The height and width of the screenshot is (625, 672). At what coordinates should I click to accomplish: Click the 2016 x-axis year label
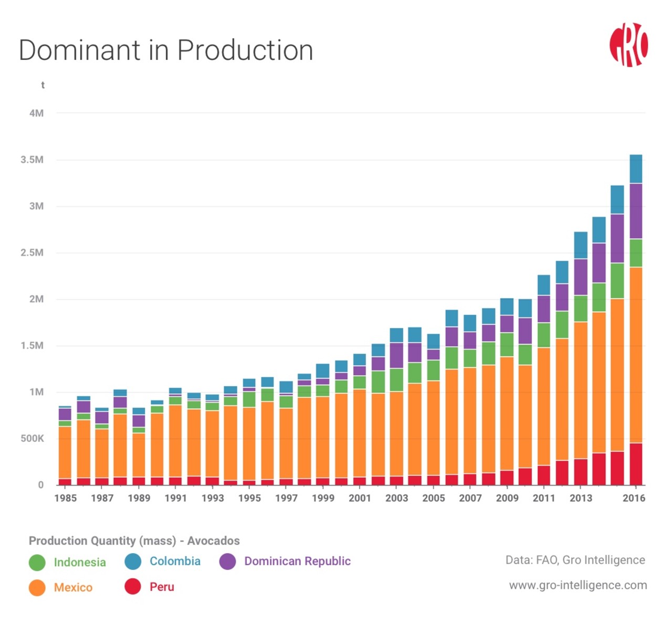point(634,498)
